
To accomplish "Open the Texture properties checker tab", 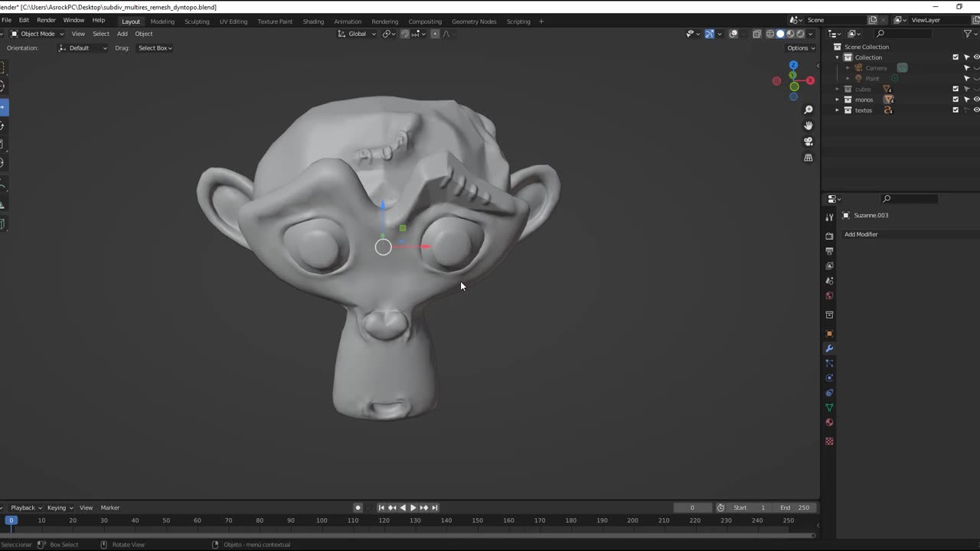I will [x=829, y=441].
